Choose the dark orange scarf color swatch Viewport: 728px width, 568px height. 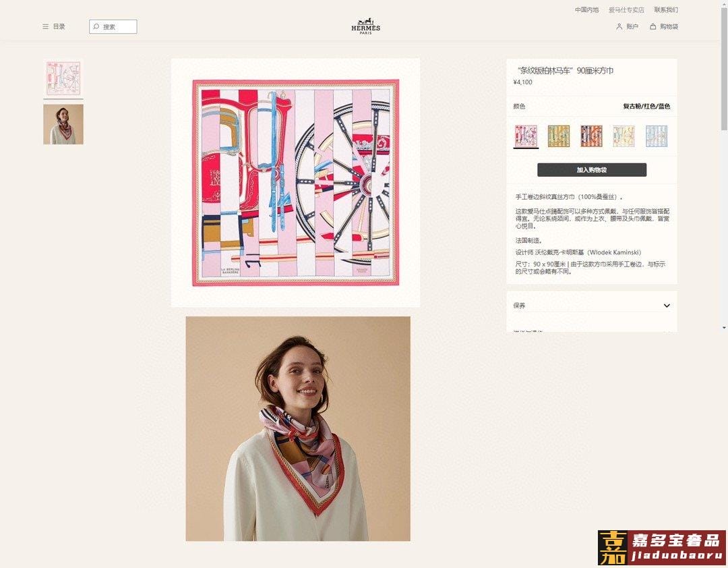592,136
